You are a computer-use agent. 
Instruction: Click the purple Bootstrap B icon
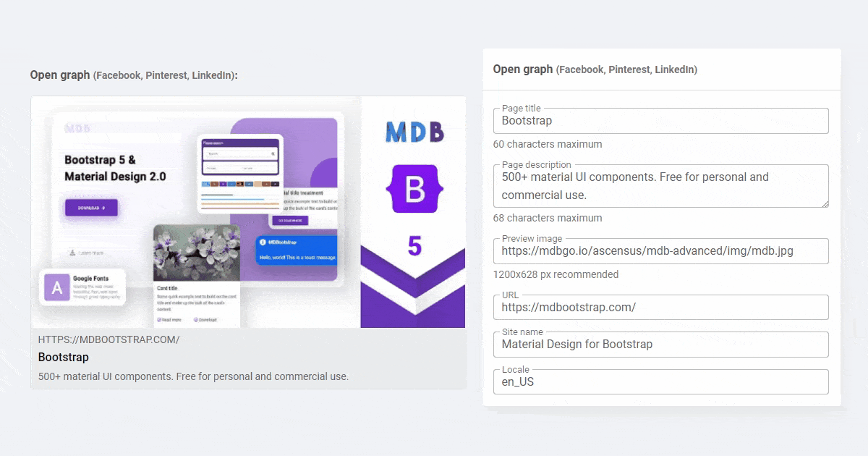click(x=414, y=189)
